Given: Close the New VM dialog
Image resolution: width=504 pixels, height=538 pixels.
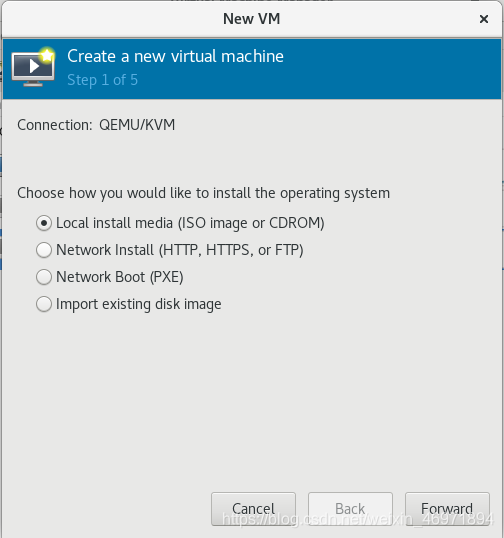Looking at the screenshot, I should point(484,19).
